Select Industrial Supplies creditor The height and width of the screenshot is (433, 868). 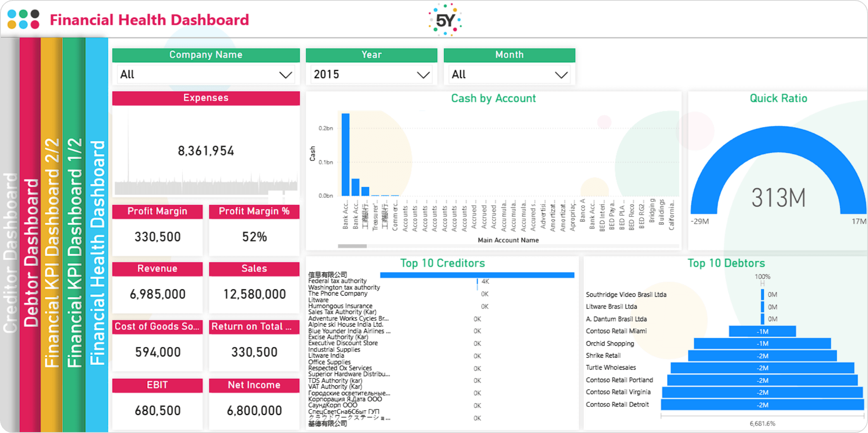[334, 349]
